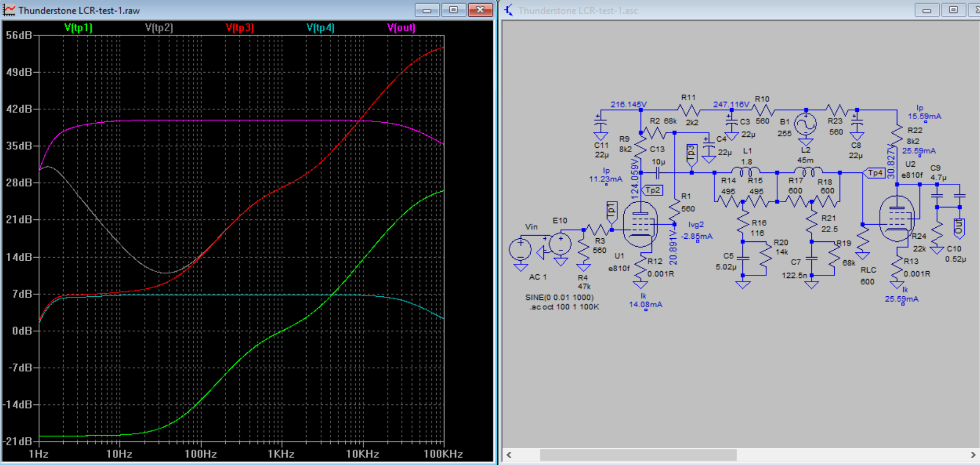
Task: Click the 11.23mA plate current label
Action: 605,179
